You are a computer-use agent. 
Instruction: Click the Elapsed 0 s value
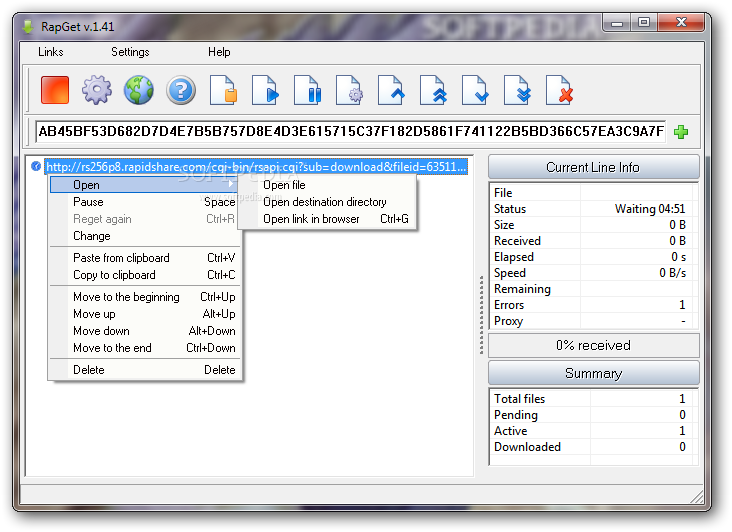(678, 257)
